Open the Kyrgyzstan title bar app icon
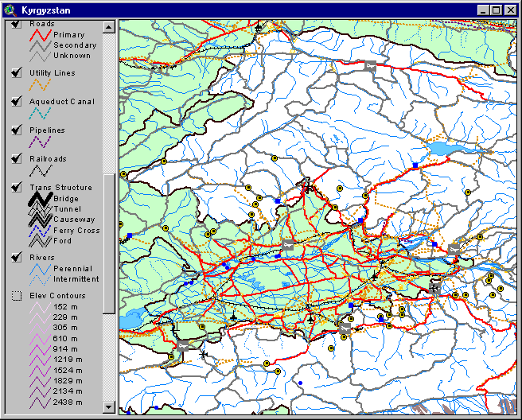The width and height of the screenshot is (522, 420). [11, 10]
